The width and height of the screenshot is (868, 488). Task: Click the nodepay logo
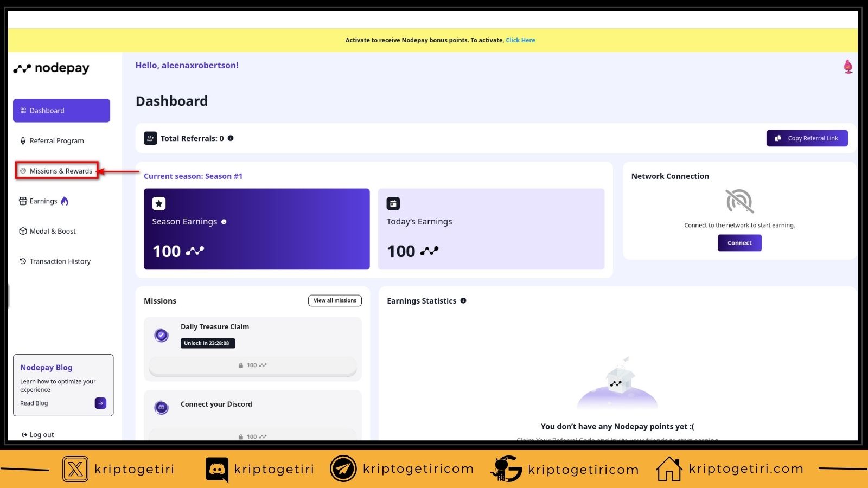coord(52,68)
